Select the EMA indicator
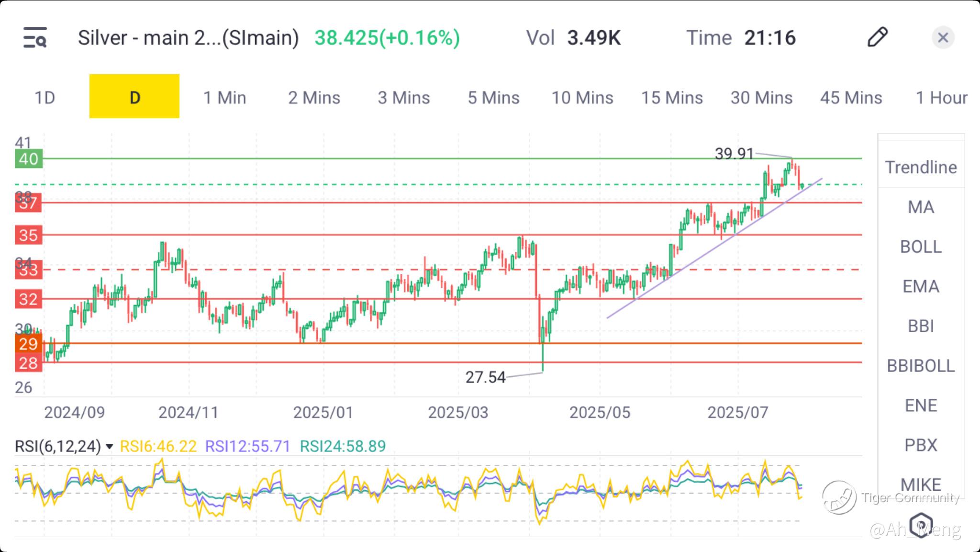Viewport: 980px width, 552px height. click(x=921, y=286)
